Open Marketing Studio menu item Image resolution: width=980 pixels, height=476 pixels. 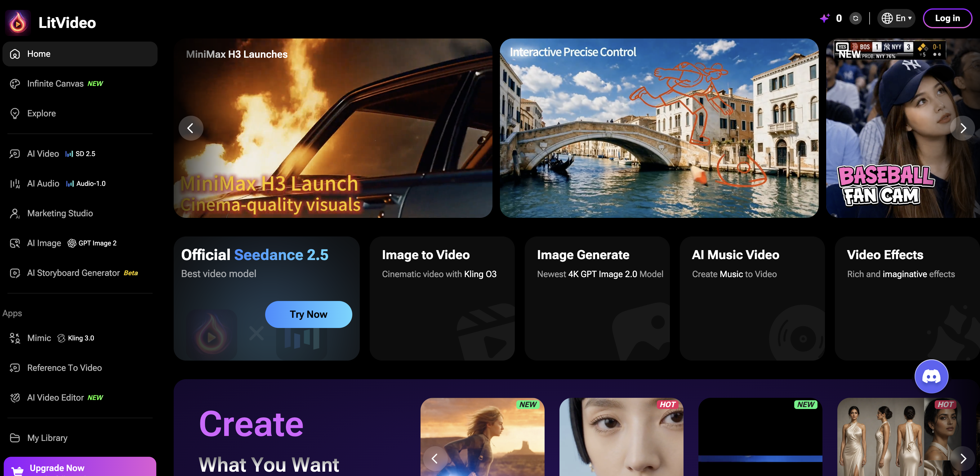(x=80, y=213)
